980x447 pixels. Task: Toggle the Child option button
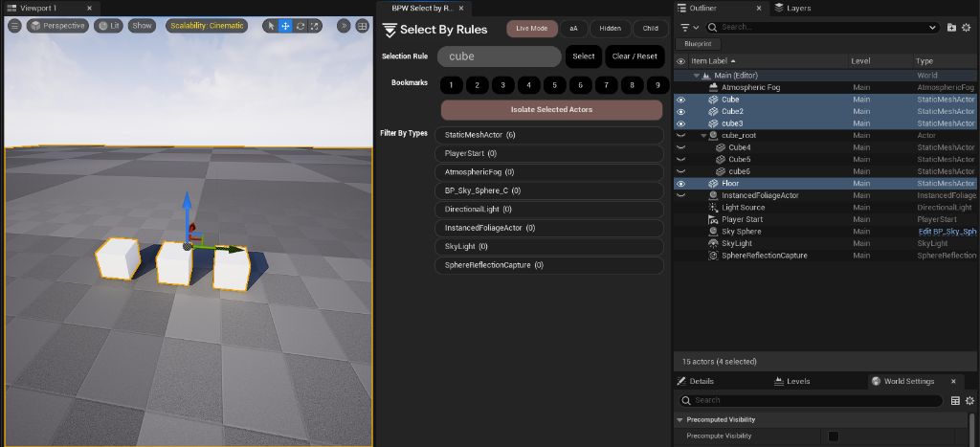click(x=651, y=29)
